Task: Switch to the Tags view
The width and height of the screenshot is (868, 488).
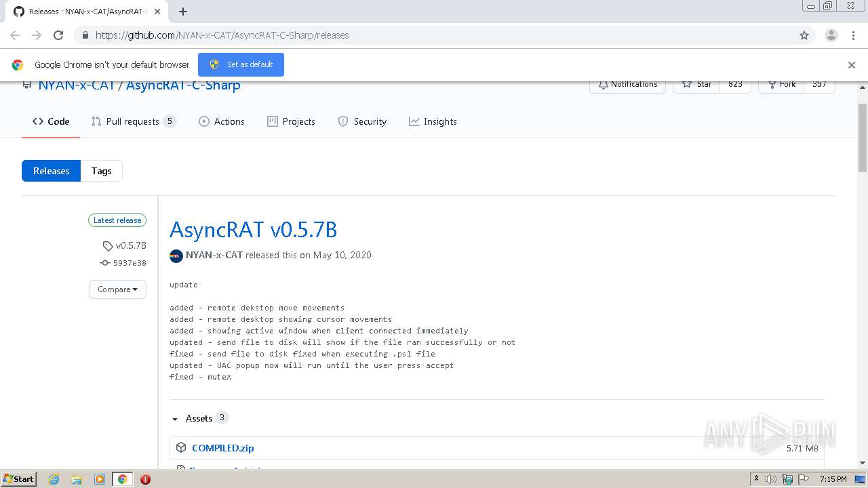Action: (x=102, y=171)
